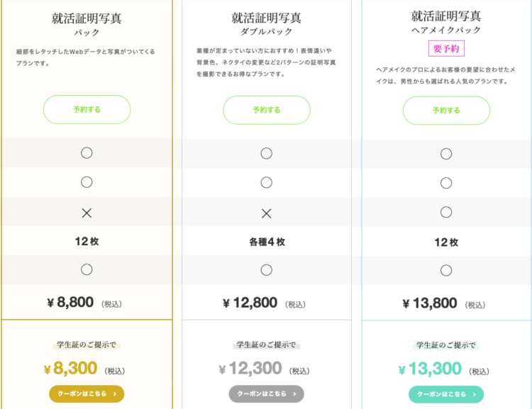Viewport: 532px width, 409px height.
Task: Click the ¥12,300 student price
Action: click(250, 369)
